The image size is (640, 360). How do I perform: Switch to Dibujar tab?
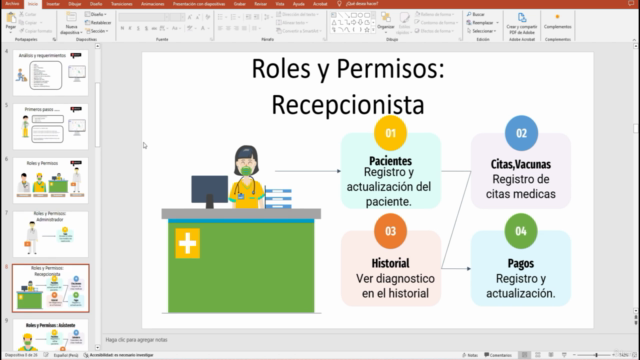tap(75, 4)
